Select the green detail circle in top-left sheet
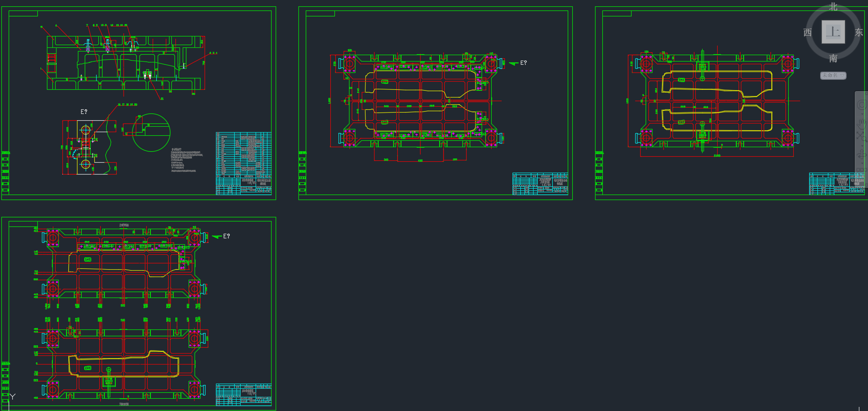This screenshot has width=868, height=411. click(x=151, y=133)
